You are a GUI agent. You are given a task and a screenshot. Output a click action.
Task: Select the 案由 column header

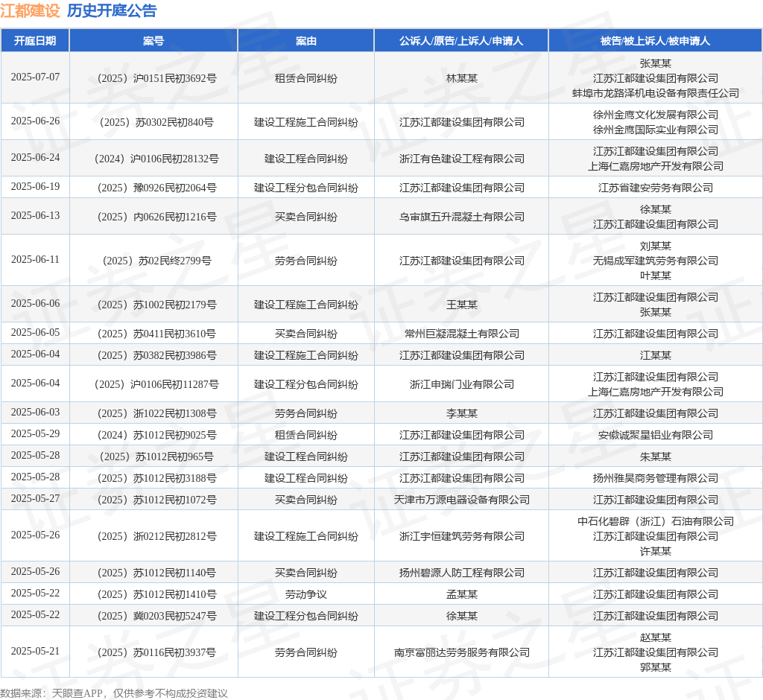click(306, 41)
